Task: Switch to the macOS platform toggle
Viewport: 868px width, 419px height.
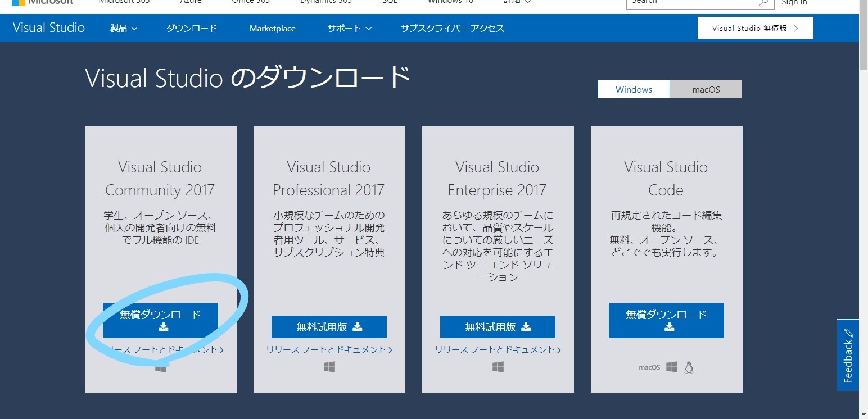Action: click(706, 89)
